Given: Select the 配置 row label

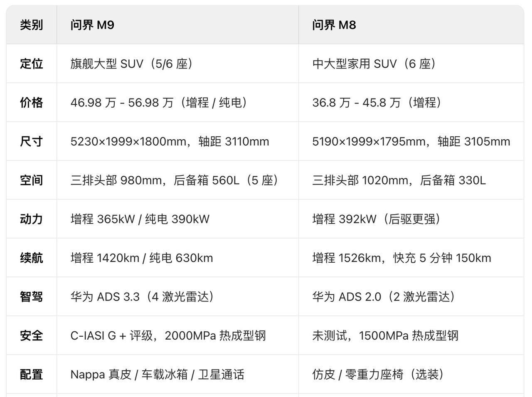Looking at the screenshot, I should pyautogui.click(x=32, y=374).
